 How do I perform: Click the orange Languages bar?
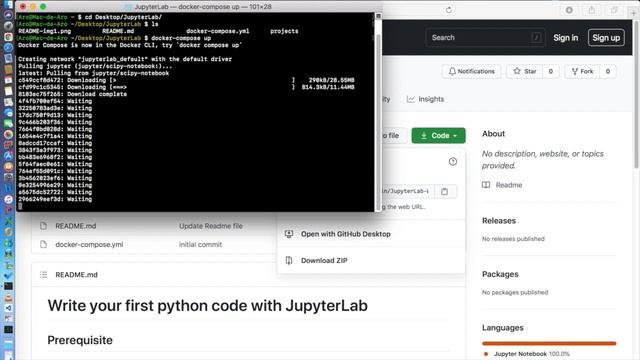(549, 343)
